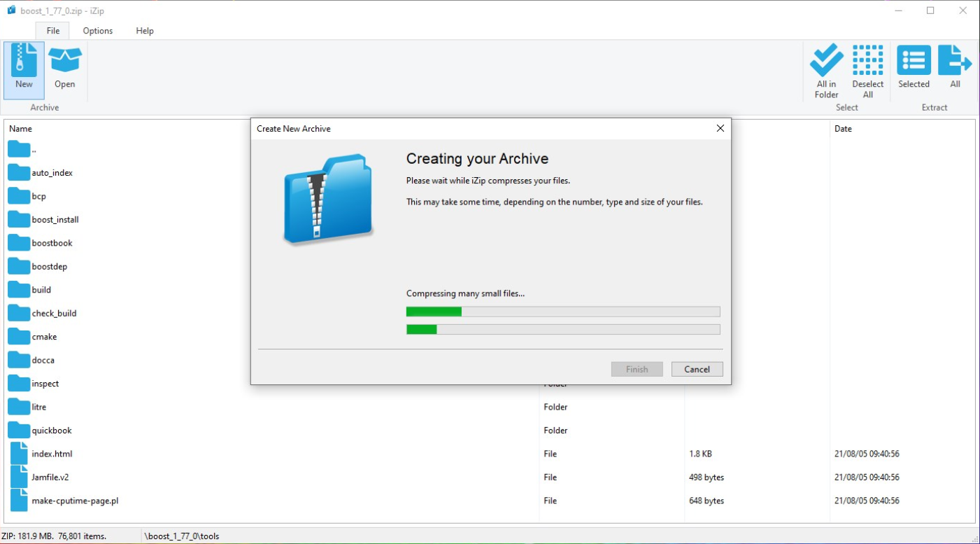Select the auto_index folder name
The image size is (980, 544).
pyautogui.click(x=52, y=173)
